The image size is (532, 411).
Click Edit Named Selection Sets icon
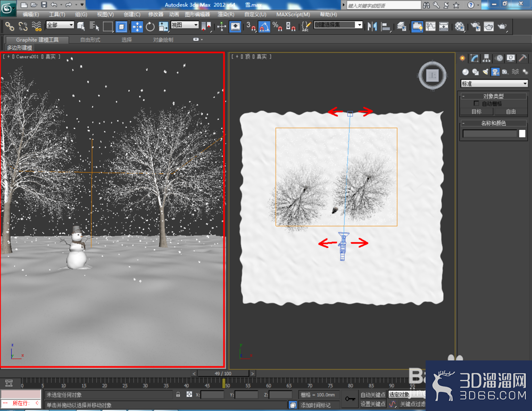pos(306,26)
